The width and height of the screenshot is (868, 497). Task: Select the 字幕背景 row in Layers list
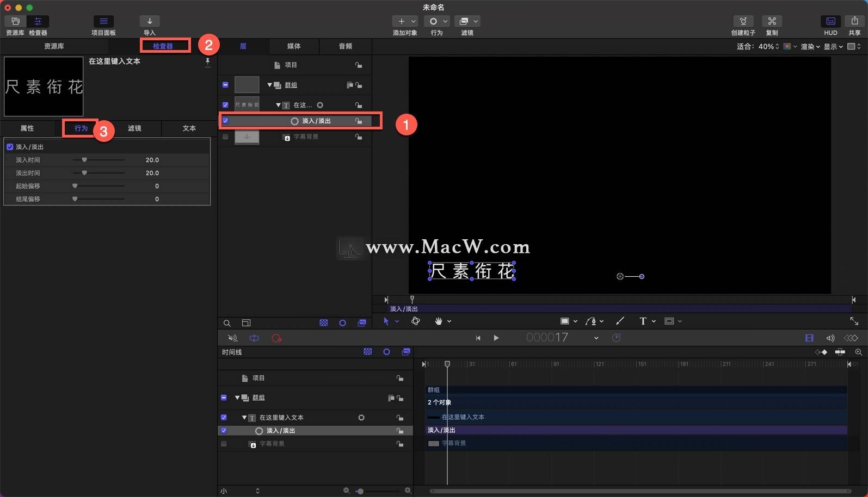(x=296, y=136)
